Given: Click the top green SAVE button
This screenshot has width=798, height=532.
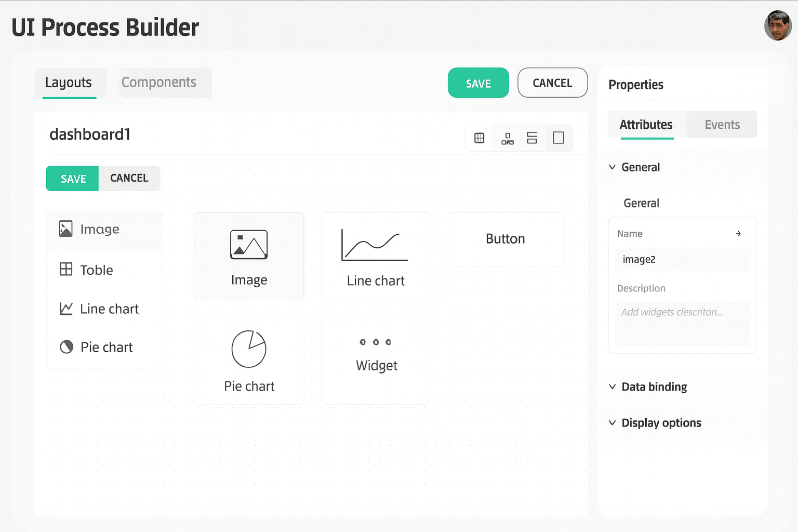Looking at the screenshot, I should (478, 83).
